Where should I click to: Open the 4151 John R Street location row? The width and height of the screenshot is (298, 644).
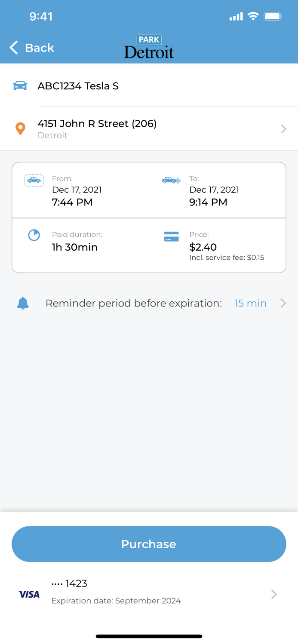click(x=149, y=129)
